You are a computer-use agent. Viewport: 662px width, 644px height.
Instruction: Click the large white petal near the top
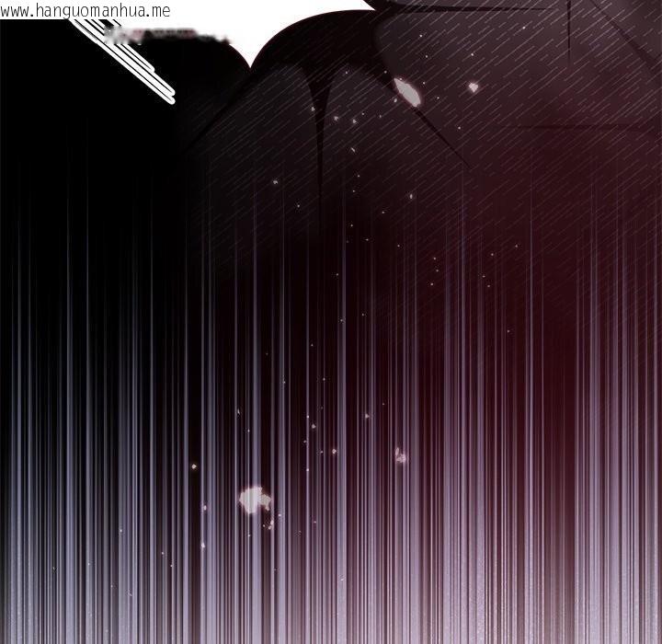coord(405,90)
